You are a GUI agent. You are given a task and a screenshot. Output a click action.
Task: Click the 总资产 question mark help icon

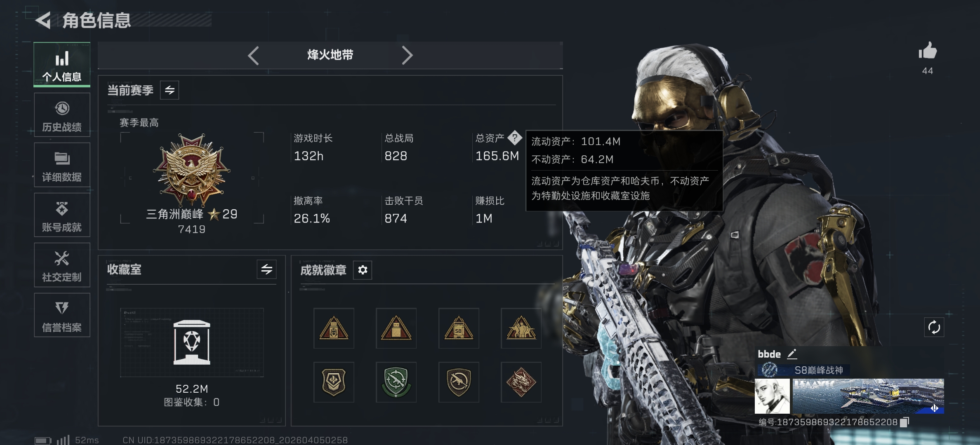click(x=515, y=138)
